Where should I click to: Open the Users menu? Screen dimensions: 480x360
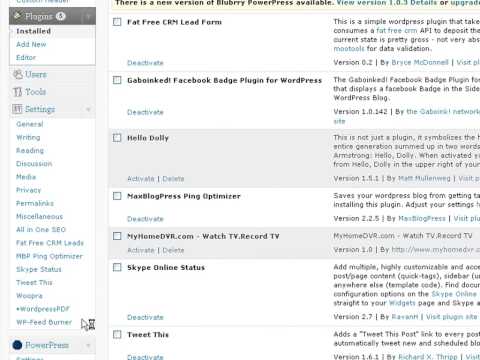pos(36,74)
